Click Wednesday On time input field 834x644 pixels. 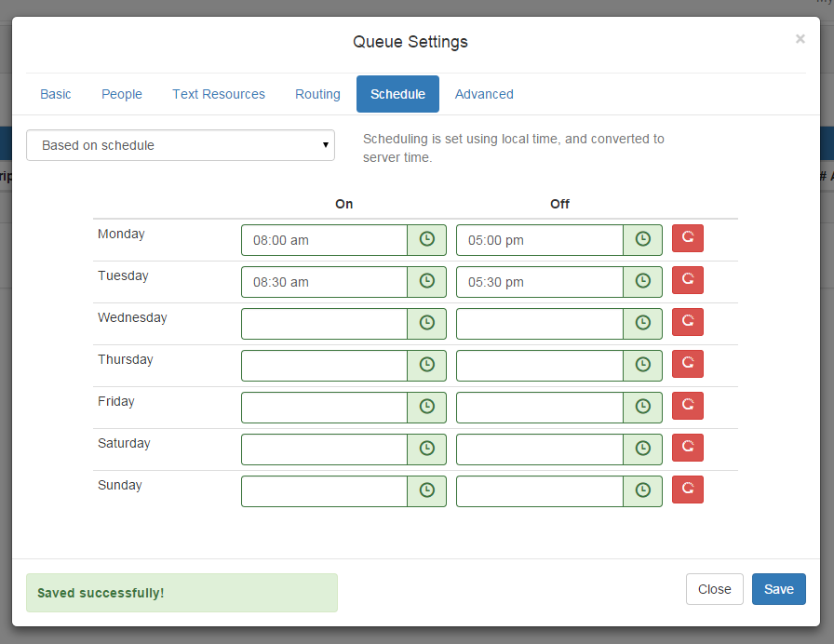[x=324, y=323]
